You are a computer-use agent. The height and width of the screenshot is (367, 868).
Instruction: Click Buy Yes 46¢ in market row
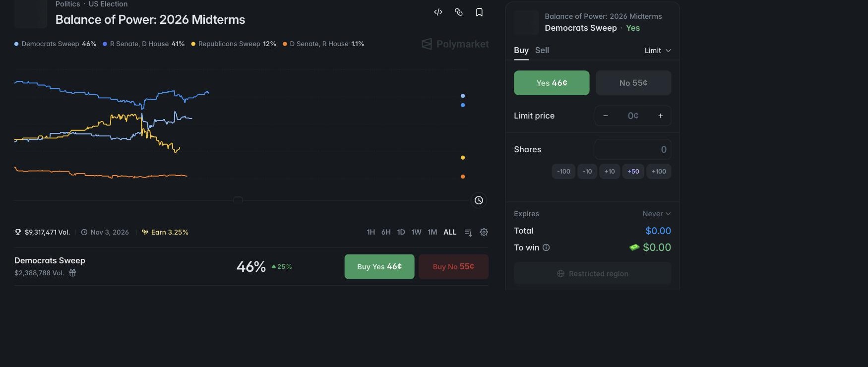379,267
